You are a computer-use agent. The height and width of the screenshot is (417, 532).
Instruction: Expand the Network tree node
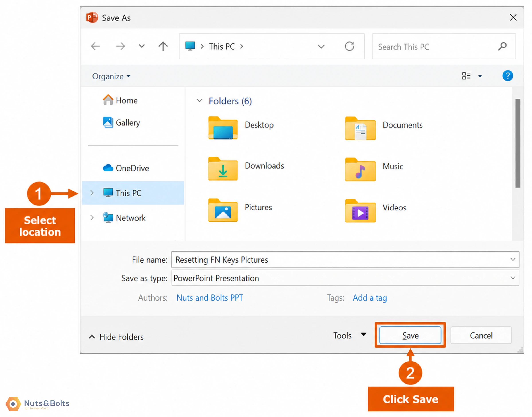92,218
